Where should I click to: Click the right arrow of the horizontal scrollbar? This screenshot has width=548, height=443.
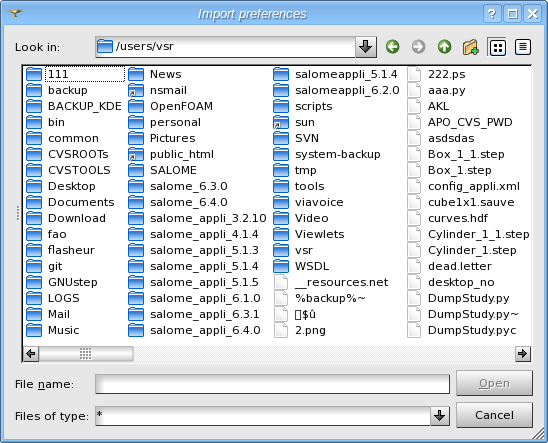tap(523, 354)
